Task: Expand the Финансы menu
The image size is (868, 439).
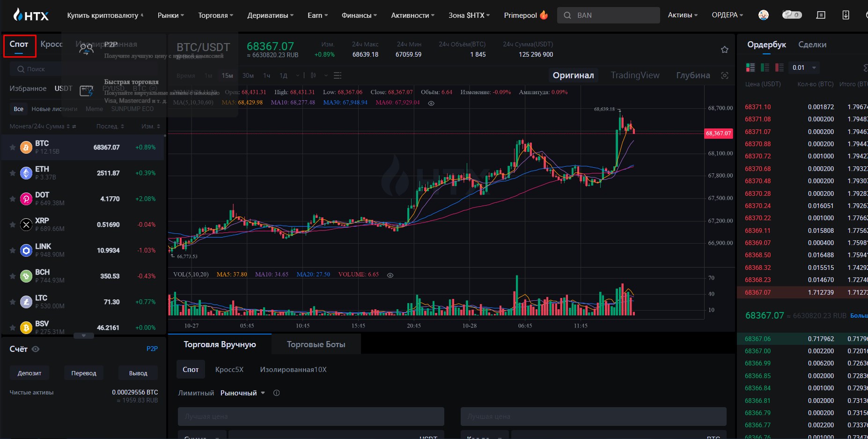Action: (359, 15)
